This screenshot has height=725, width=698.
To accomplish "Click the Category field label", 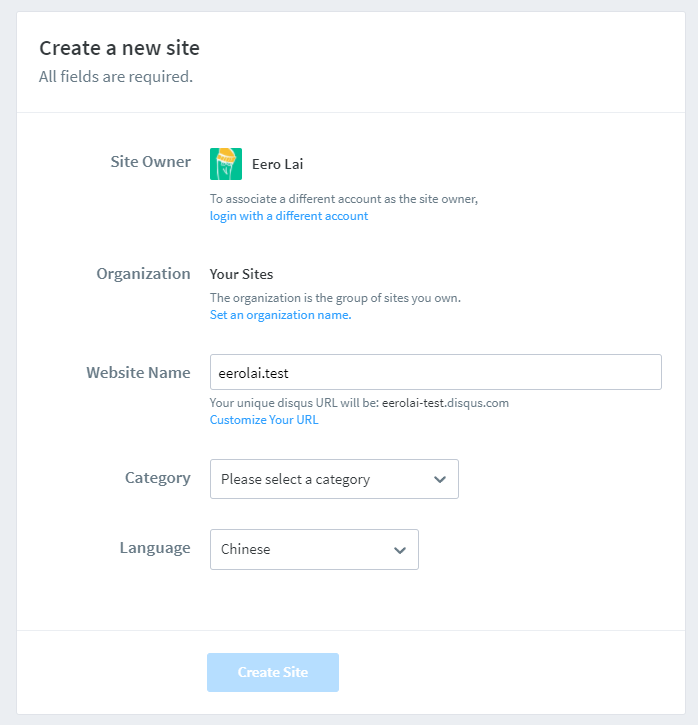I will click(158, 478).
